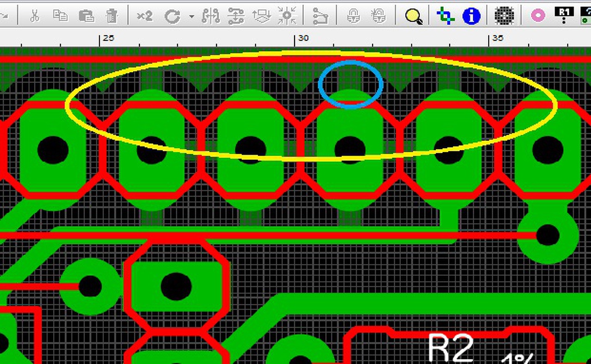Group elements with the closed padlock icon
This screenshot has height=364, width=591.
tap(353, 16)
